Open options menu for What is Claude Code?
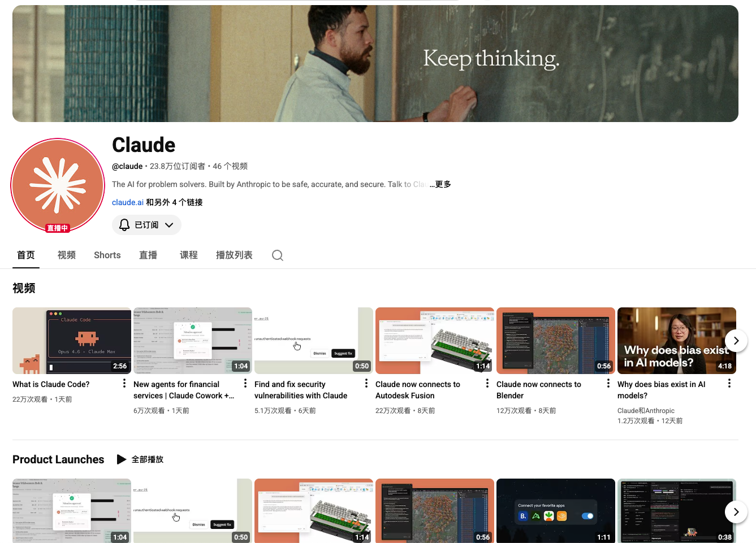This screenshot has width=756, height=543. [124, 384]
